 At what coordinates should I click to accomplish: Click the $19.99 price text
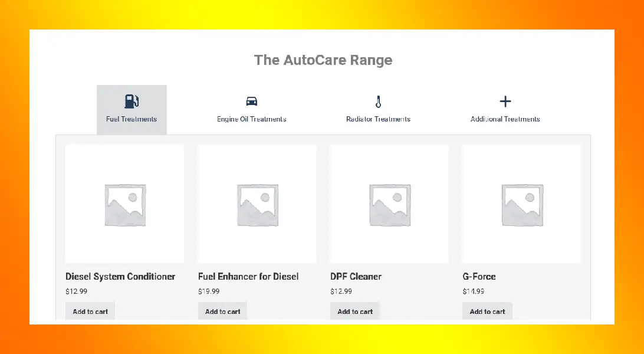[209, 291]
